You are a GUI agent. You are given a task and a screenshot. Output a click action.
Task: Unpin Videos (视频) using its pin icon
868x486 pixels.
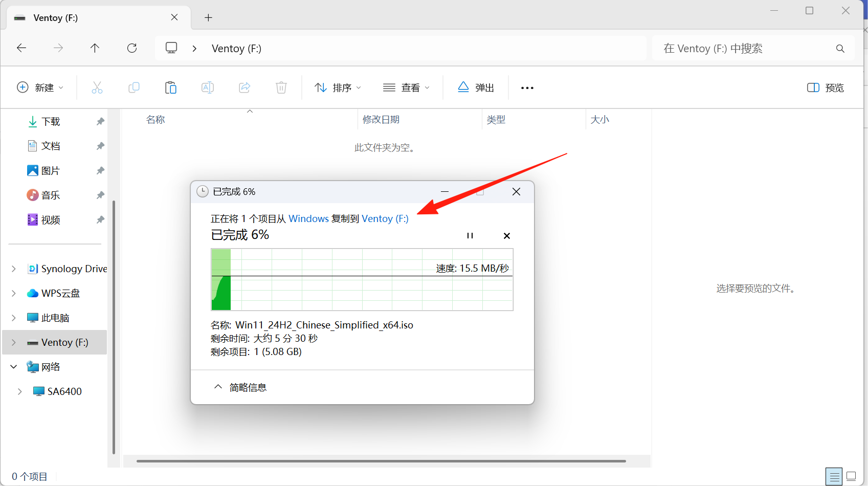pos(100,220)
